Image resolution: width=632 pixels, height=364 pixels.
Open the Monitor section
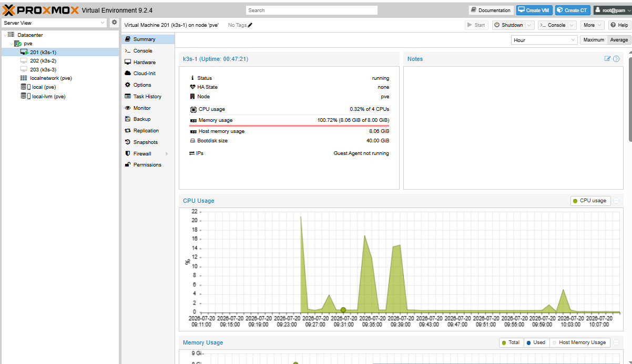[148, 108]
